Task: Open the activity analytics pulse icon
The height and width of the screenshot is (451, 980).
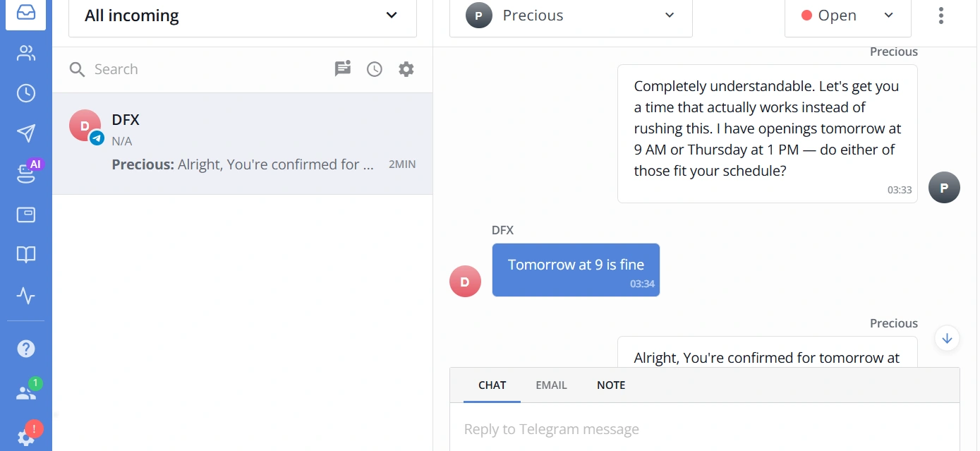Action: 26,296
